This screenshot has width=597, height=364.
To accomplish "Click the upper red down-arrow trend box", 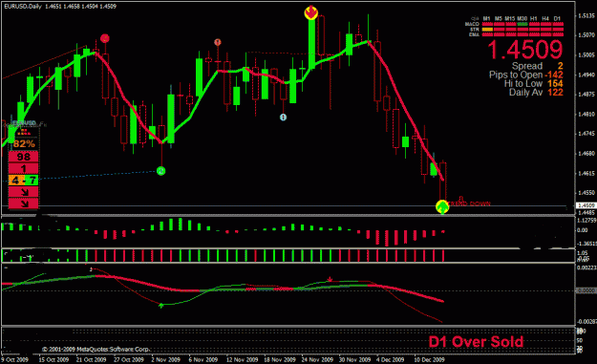I will coord(24,192).
